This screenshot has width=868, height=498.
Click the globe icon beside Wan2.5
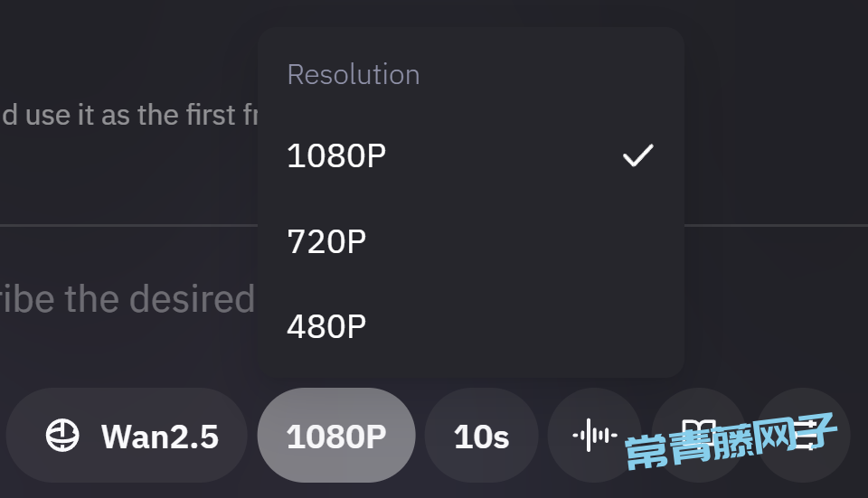pyautogui.click(x=62, y=436)
